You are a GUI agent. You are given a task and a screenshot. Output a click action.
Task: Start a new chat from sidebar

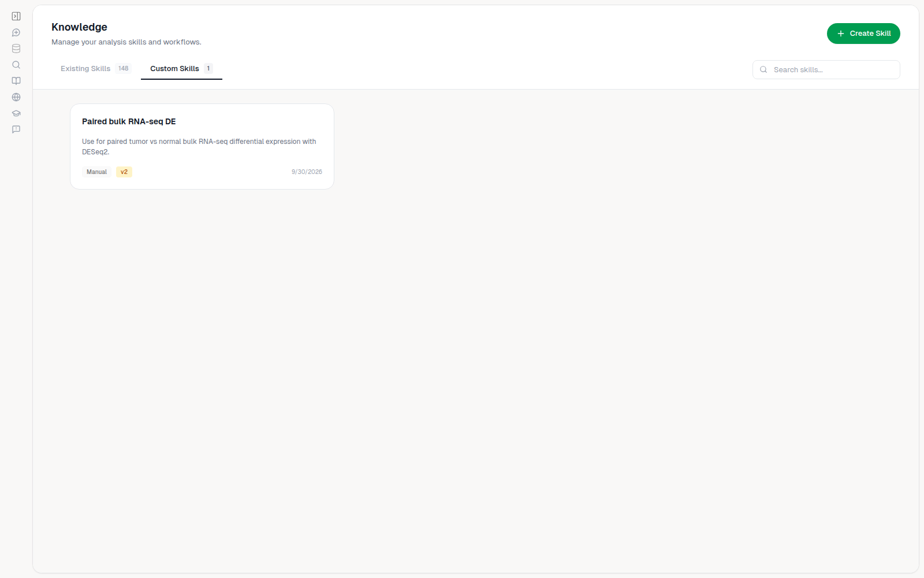click(x=16, y=32)
